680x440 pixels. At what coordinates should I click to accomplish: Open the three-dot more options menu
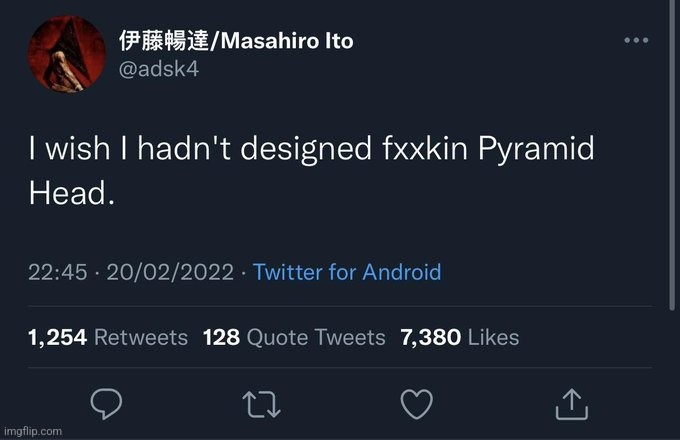coord(636,40)
